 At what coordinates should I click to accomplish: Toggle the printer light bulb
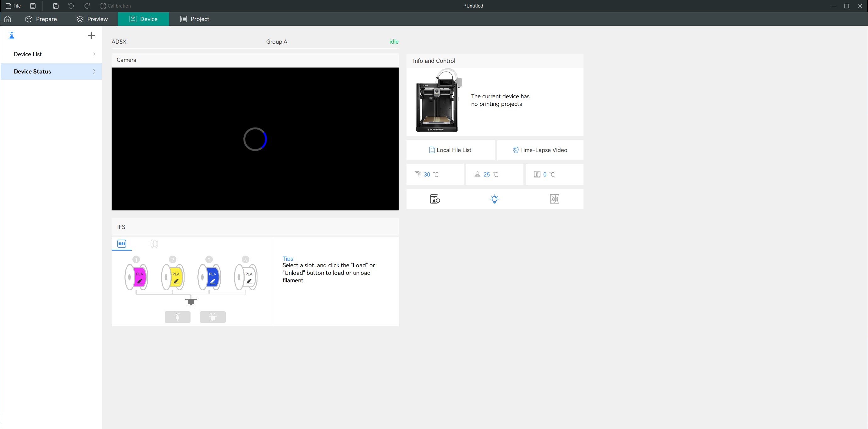[494, 199]
